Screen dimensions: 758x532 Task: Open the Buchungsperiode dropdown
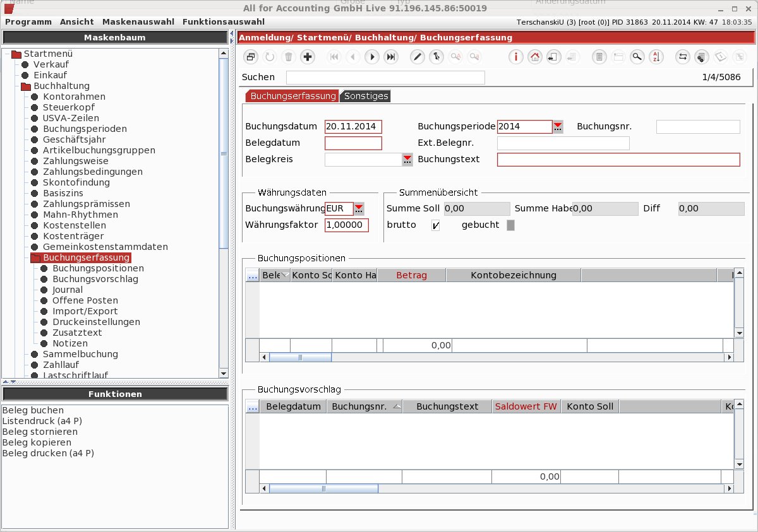coord(558,127)
